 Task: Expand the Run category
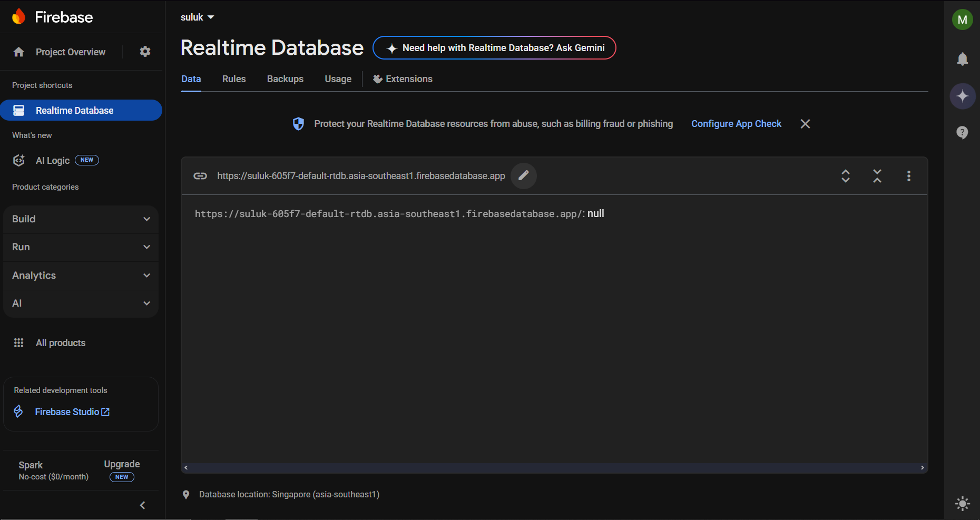point(81,247)
